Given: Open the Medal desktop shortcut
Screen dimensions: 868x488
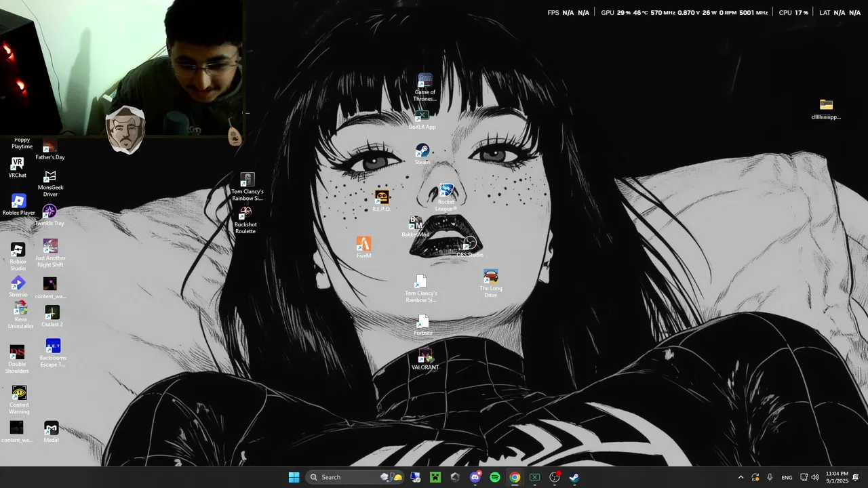Looking at the screenshot, I should click(x=51, y=432).
